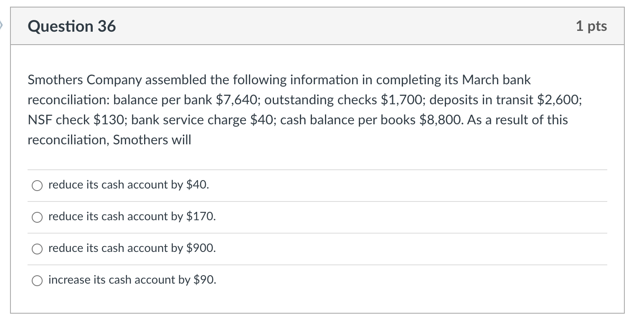This screenshot has height=327, width=644.
Task: Click the '1 pts' points label
Action: point(591,26)
